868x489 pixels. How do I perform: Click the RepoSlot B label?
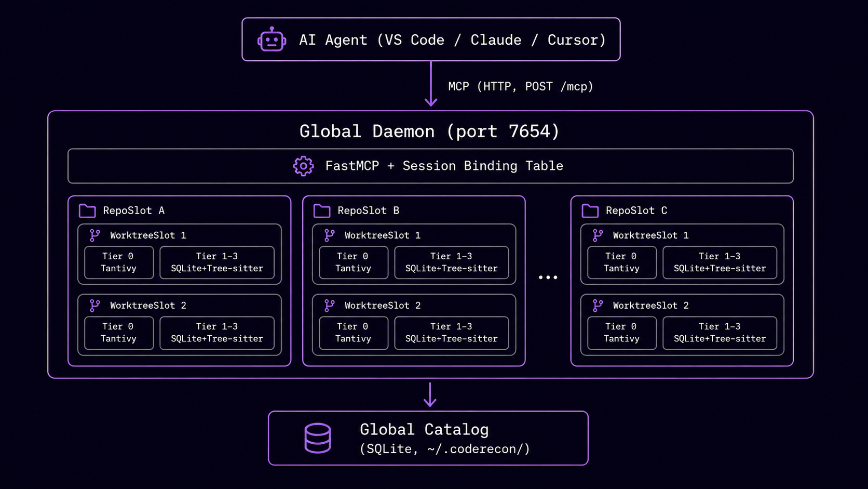pyautogui.click(x=369, y=210)
